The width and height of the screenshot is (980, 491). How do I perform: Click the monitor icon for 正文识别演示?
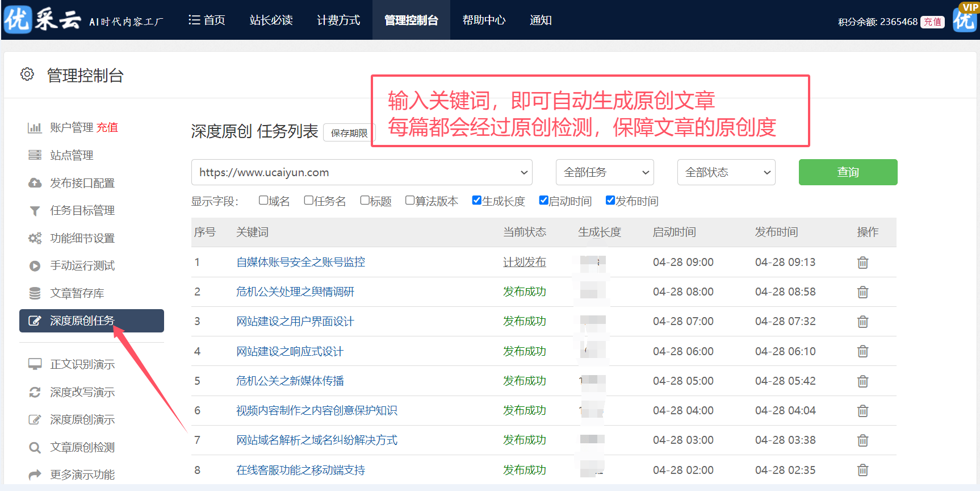pyautogui.click(x=35, y=364)
